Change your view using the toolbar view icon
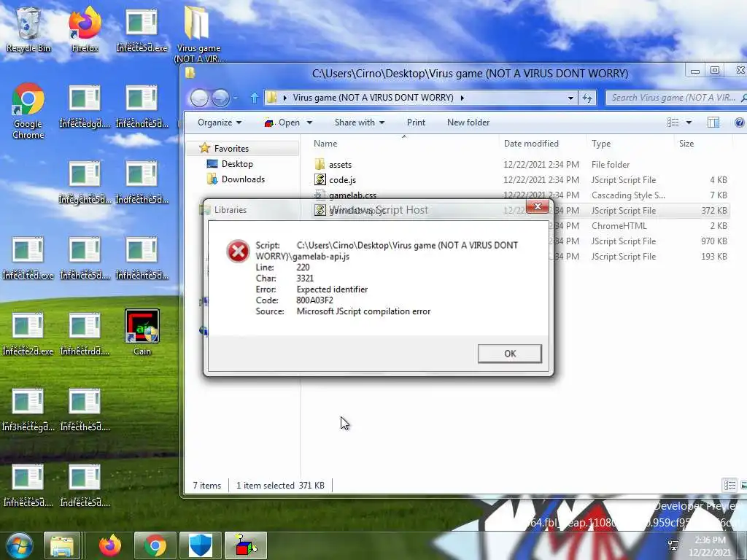 (673, 122)
